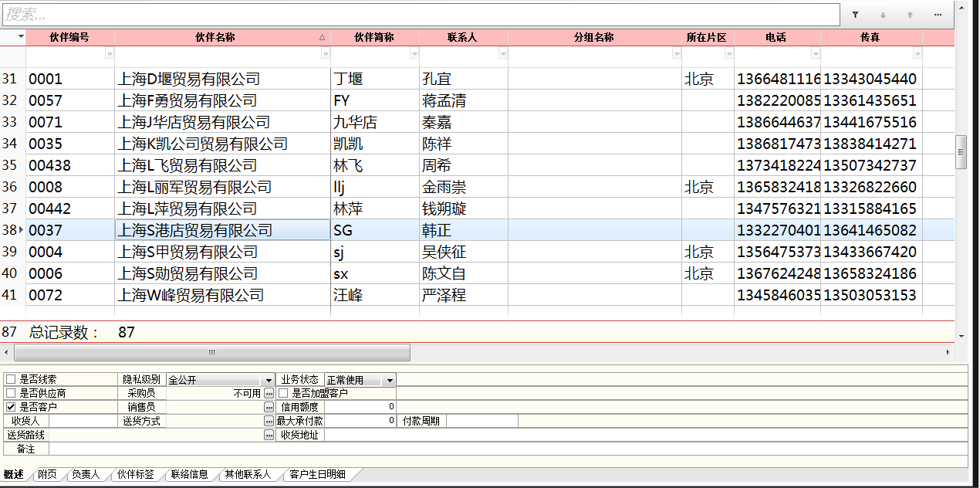This screenshot has width=980, height=488.
Task: Click the 信用额度 value field
Action: 360,407
